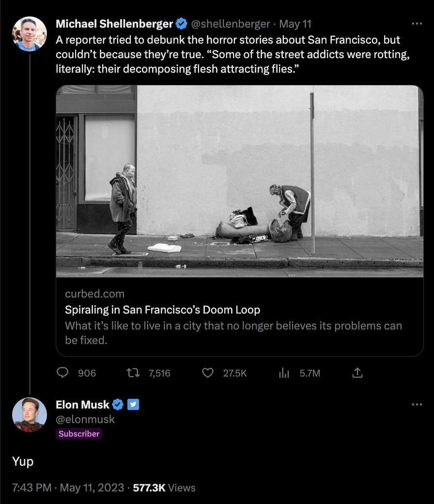Click the verified checkmark on Shellenberger's name
The width and height of the screenshot is (434, 504).
[x=182, y=23]
